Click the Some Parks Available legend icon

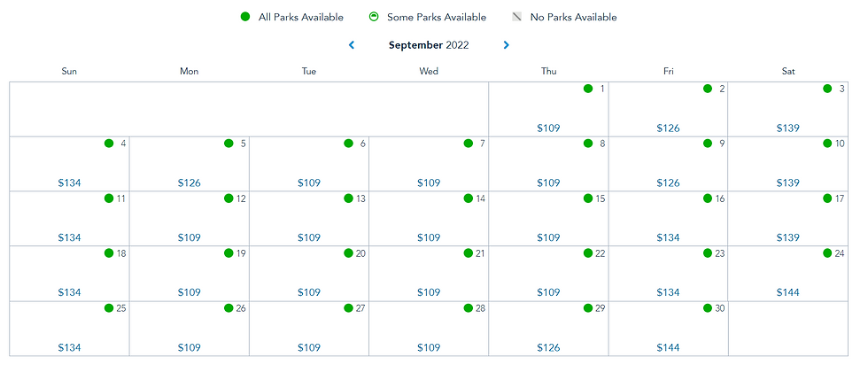374,17
